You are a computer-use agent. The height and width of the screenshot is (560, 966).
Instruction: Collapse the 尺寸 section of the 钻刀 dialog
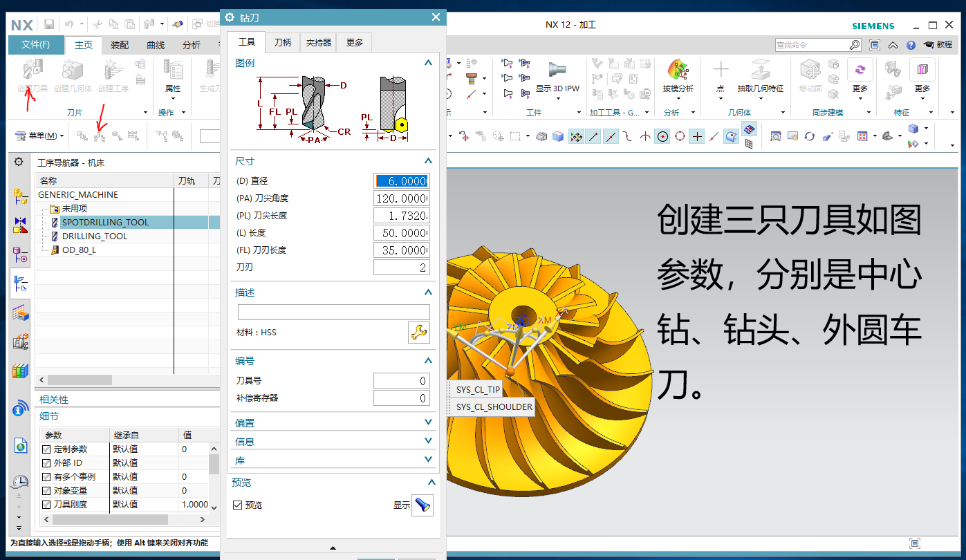[x=428, y=160]
